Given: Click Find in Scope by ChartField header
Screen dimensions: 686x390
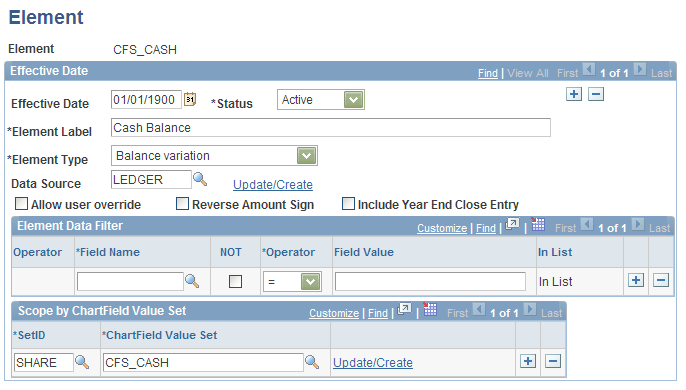Looking at the screenshot, I should [378, 313].
